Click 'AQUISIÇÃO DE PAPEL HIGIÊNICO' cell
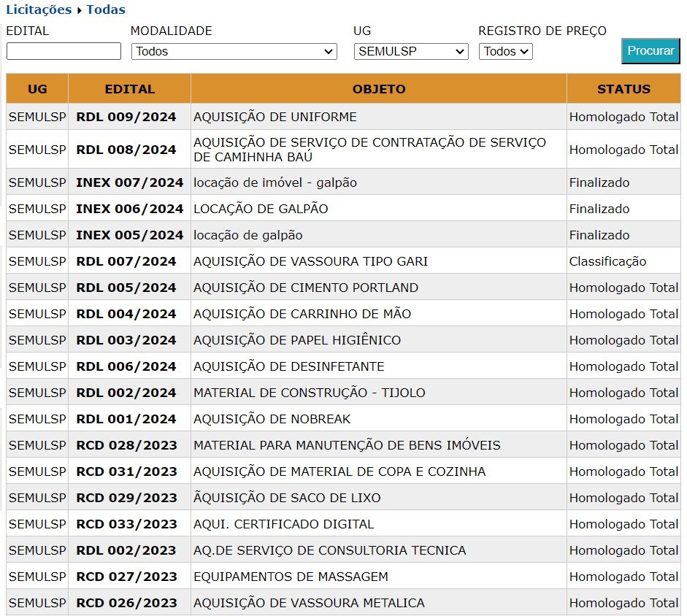Screen dimensions: 687x616 (x=379, y=340)
